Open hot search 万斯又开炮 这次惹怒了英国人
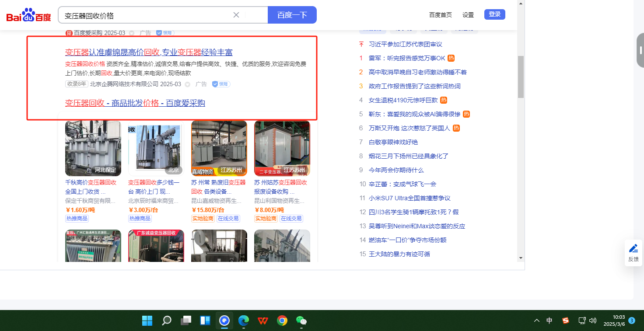The height and width of the screenshot is (331, 644). [409, 128]
